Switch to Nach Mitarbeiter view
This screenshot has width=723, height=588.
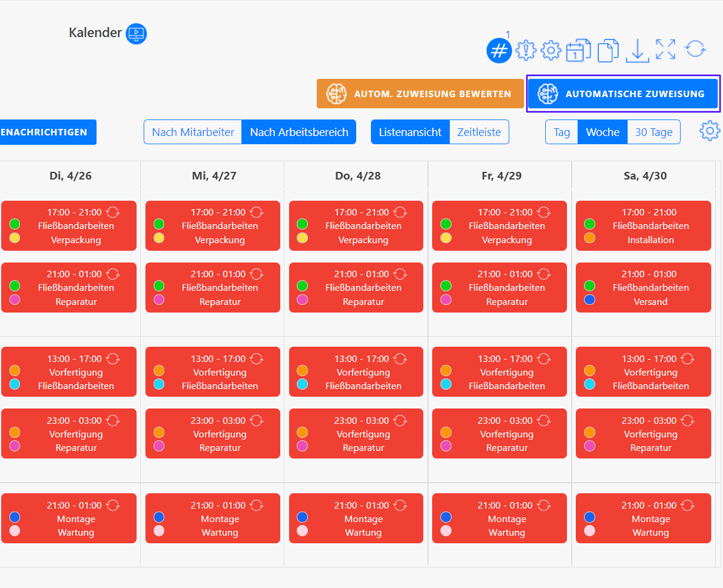[x=193, y=132]
